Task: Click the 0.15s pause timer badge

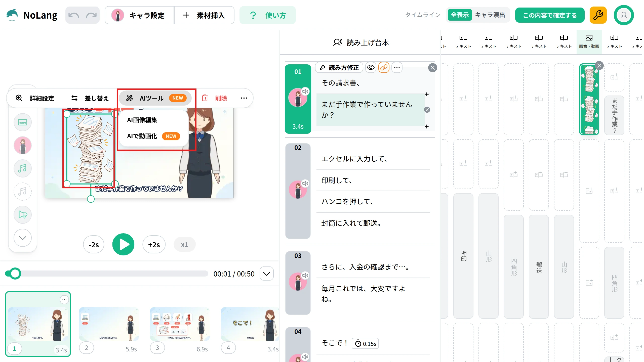Action: coord(365,343)
